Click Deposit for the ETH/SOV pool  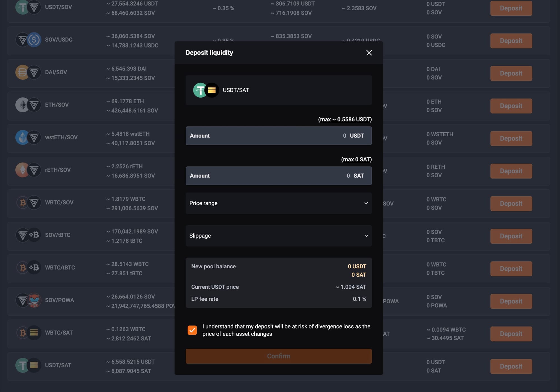[x=511, y=106]
